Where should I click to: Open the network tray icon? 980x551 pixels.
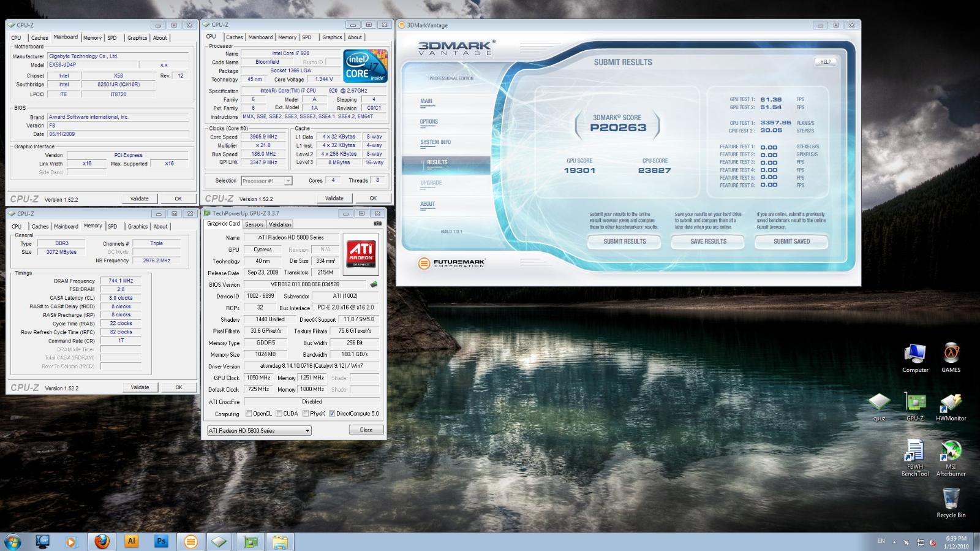(x=920, y=542)
